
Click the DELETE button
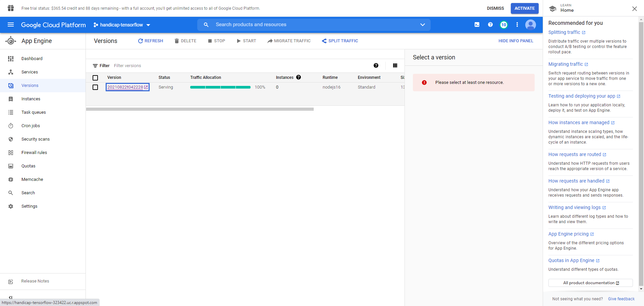click(x=185, y=41)
